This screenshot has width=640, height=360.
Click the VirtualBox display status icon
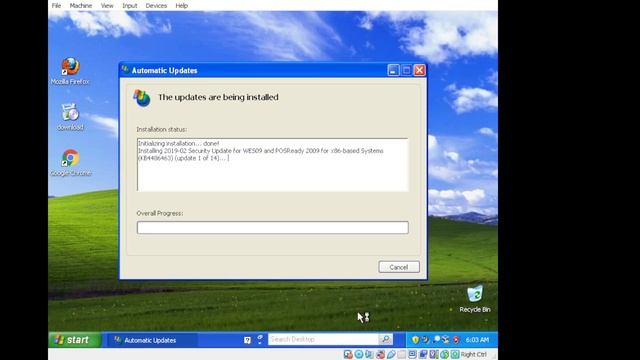(x=412, y=354)
